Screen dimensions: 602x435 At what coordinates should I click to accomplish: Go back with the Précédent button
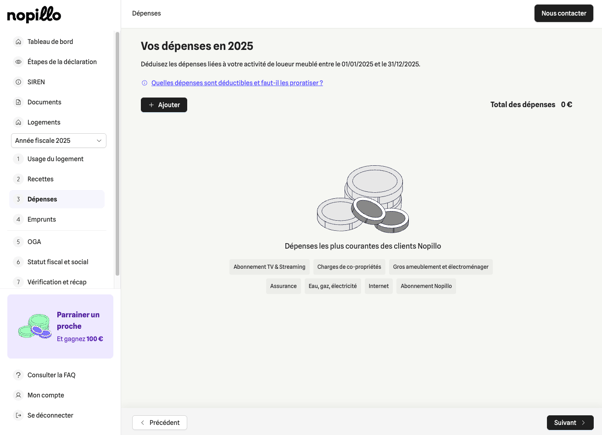(160, 422)
